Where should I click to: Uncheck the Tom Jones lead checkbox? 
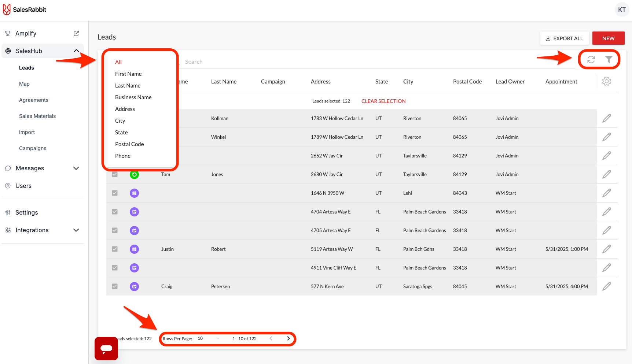tap(115, 174)
